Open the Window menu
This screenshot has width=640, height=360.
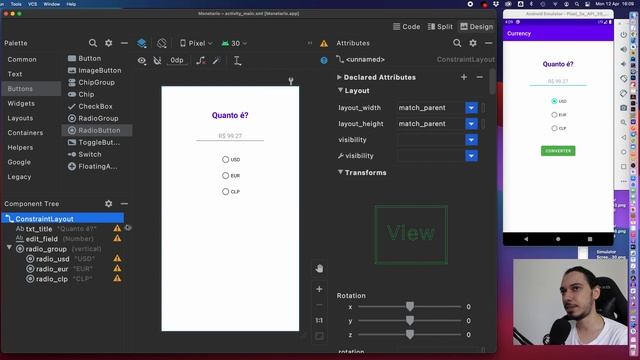(51, 4)
